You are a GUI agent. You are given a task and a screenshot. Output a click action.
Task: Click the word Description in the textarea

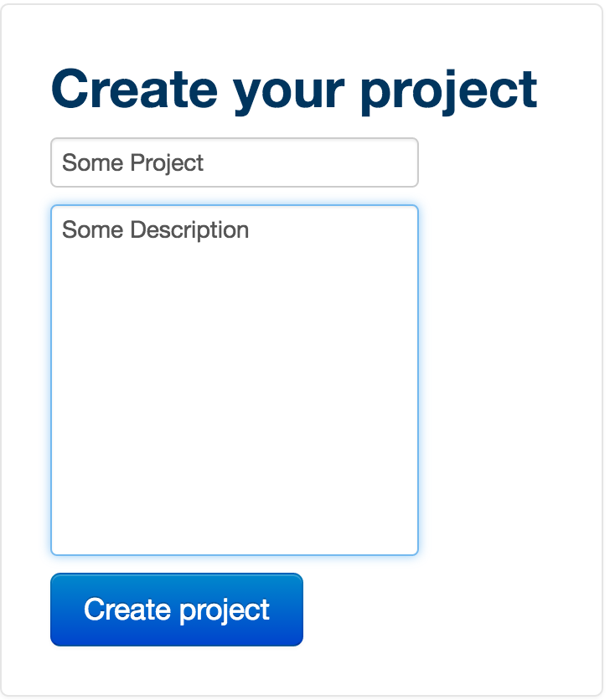pos(189,230)
